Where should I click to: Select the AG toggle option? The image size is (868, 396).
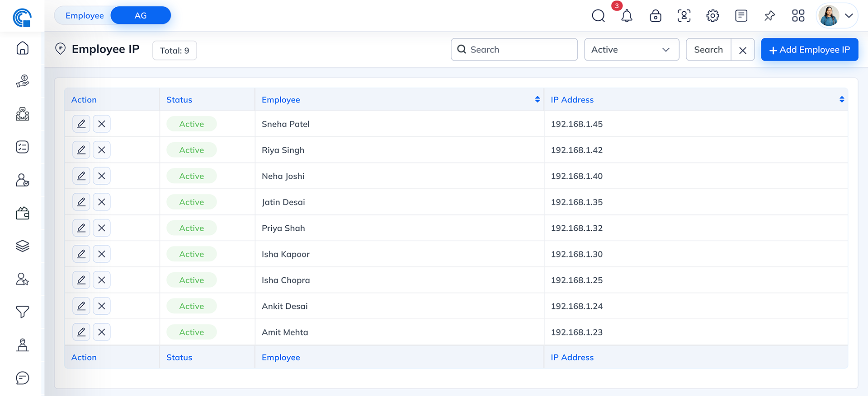(141, 15)
